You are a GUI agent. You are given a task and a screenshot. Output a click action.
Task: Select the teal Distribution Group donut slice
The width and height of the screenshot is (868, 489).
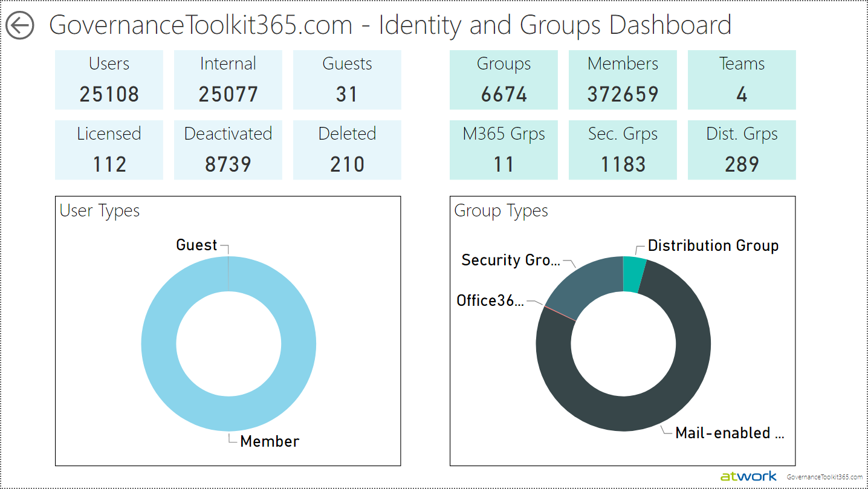[x=632, y=274]
